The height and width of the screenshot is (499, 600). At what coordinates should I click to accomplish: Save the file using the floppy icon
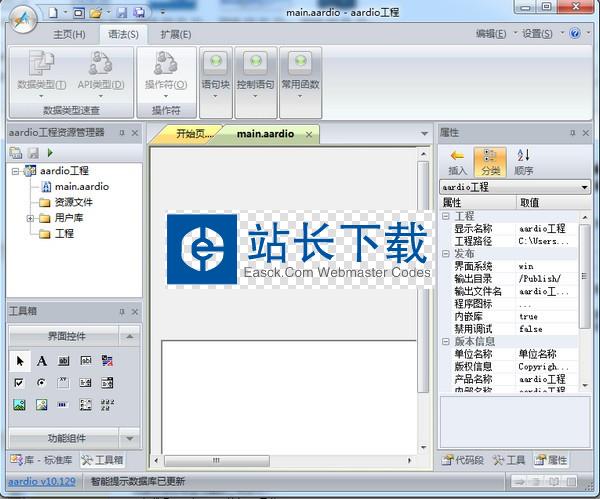point(122,13)
